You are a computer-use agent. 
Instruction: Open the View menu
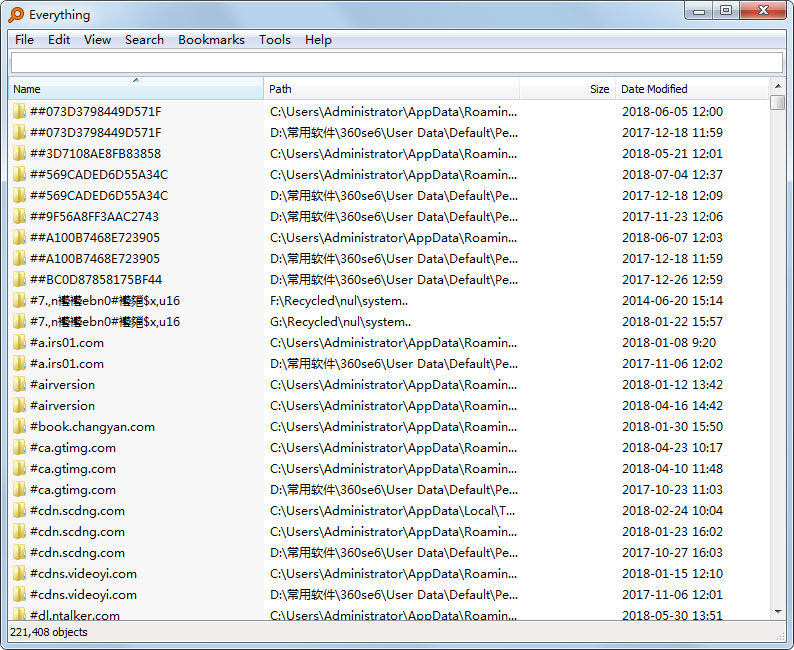(x=97, y=39)
